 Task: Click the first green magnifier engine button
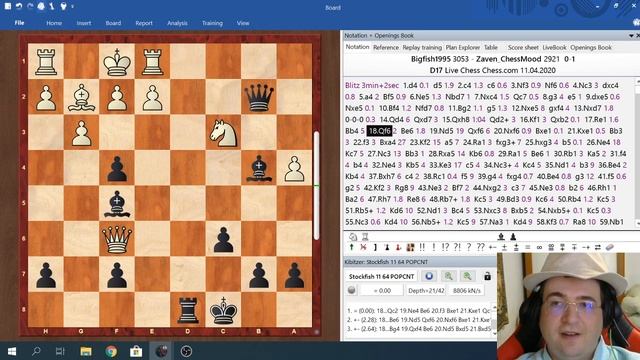click(449, 276)
